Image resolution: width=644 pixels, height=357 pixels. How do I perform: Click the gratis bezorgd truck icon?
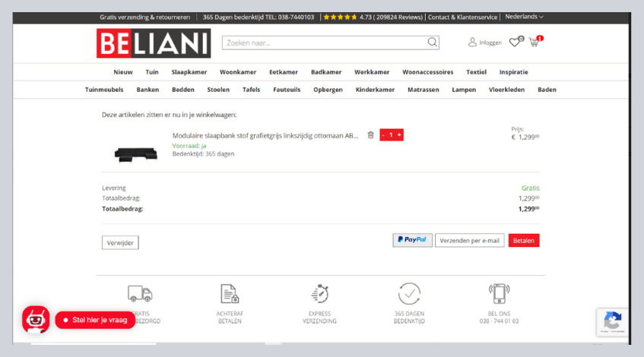pyautogui.click(x=140, y=293)
